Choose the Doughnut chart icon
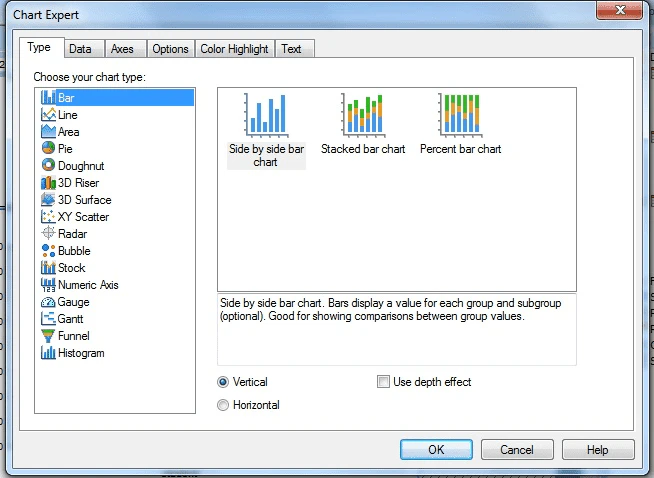 click(x=48, y=166)
